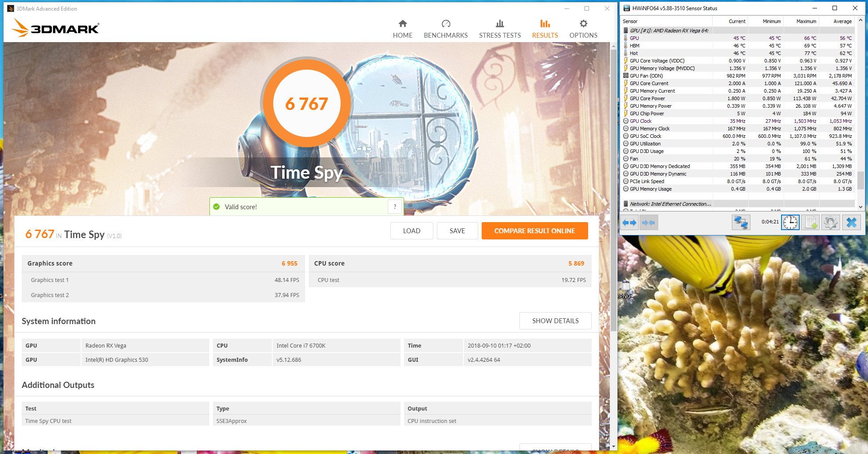Click expand columns arrows icon in HWiNFO
The image size is (868, 454).
[x=629, y=223]
